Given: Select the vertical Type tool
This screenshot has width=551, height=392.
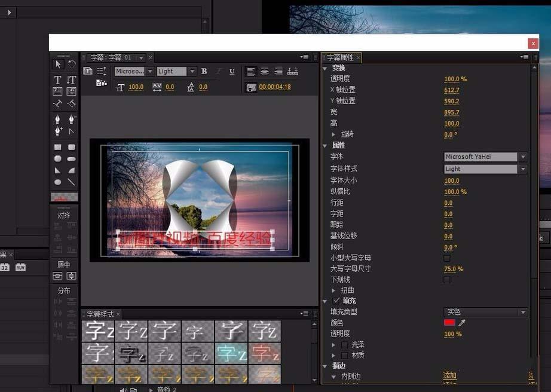Looking at the screenshot, I should [x=71, y=79].
